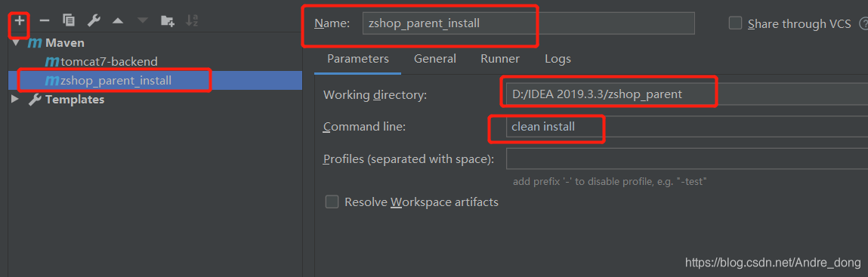Viewport: 868px width, 277px height.
Task: Select the zshop_parent_install configuration
Action: pos(109,81)
